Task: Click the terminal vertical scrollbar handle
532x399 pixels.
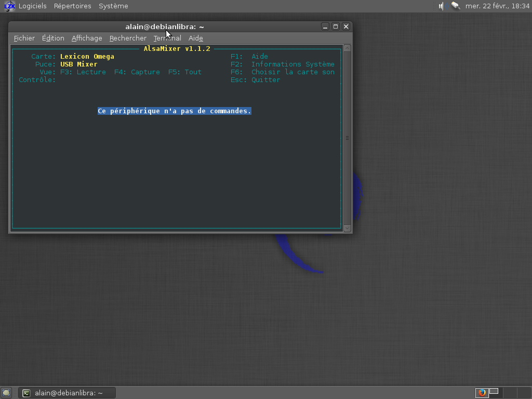Action: 347,138
